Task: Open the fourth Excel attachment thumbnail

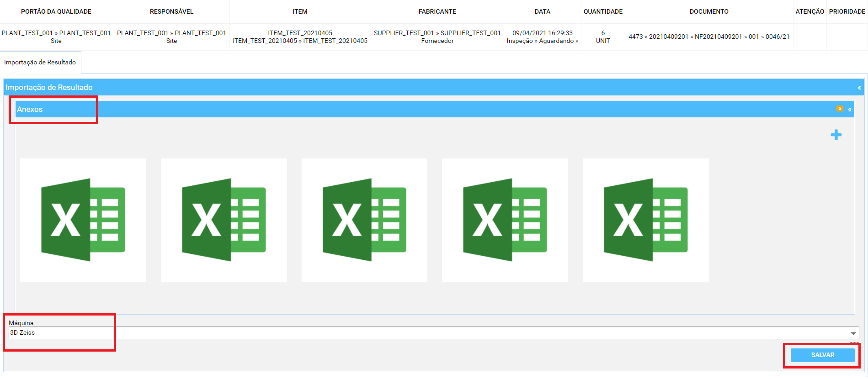Action: coord(505,220)
